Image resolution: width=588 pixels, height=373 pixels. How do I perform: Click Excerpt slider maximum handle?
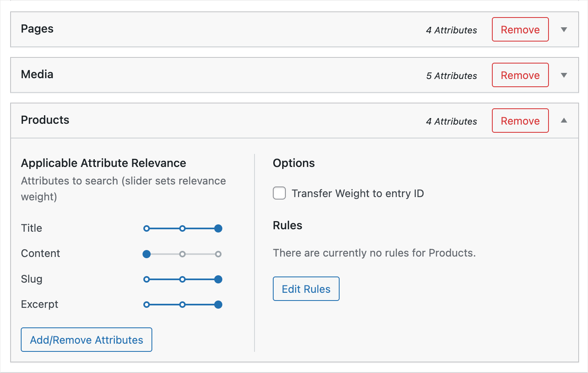(x=218, y=305)
